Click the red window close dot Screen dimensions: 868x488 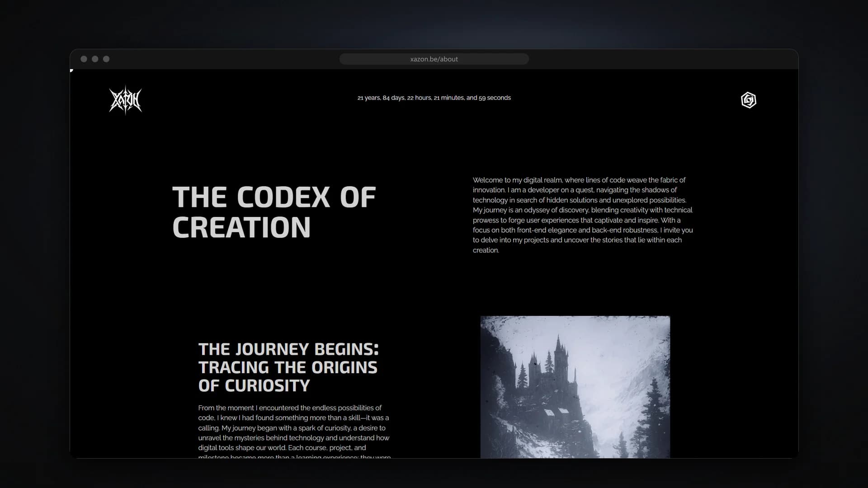point(84,59)
